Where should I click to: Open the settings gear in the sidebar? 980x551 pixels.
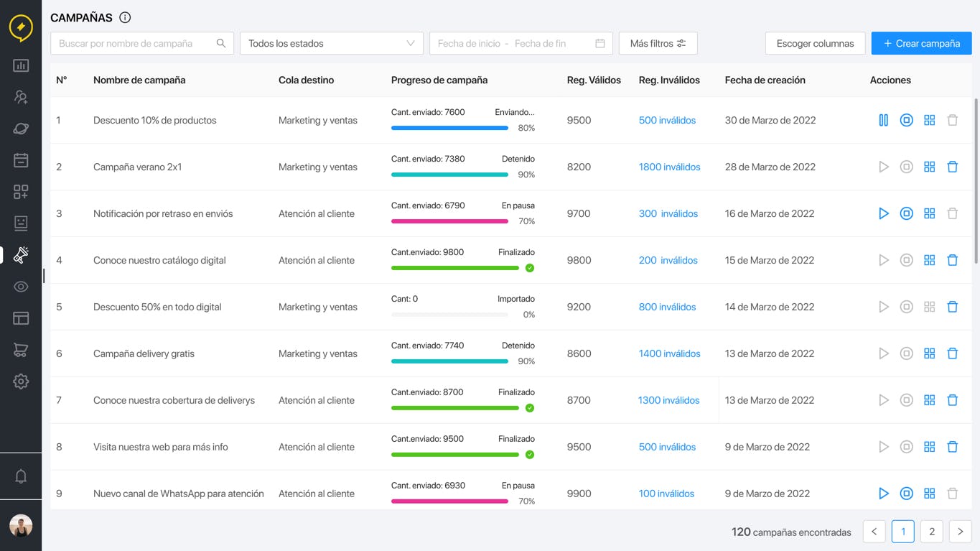pyautogui.click(x=21, y=381)
